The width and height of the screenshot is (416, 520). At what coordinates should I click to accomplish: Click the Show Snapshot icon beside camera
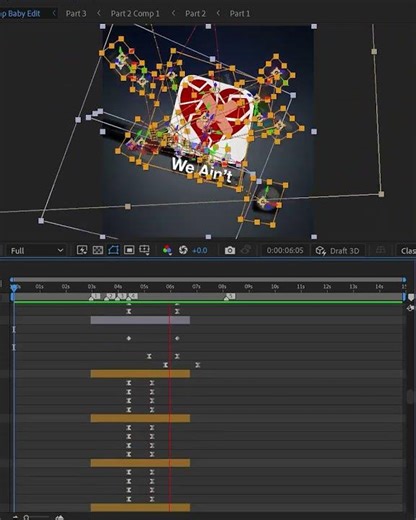click(x=246, y=250)
